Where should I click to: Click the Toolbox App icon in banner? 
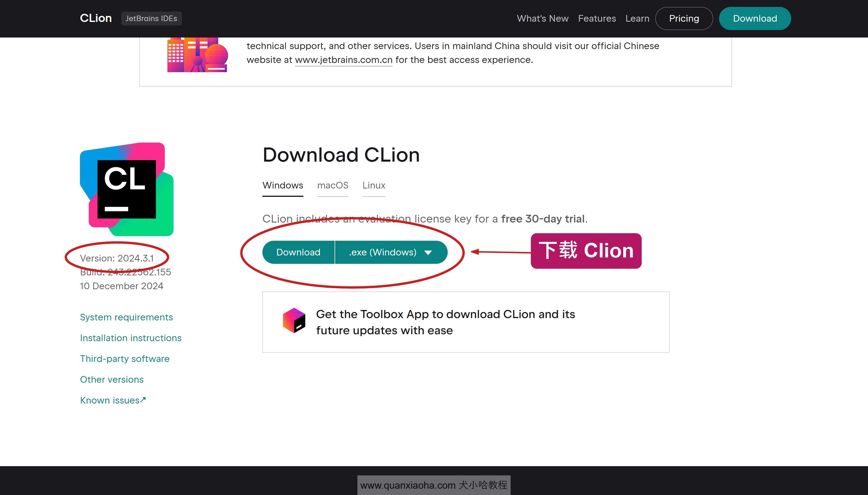[x=293, y=322]
